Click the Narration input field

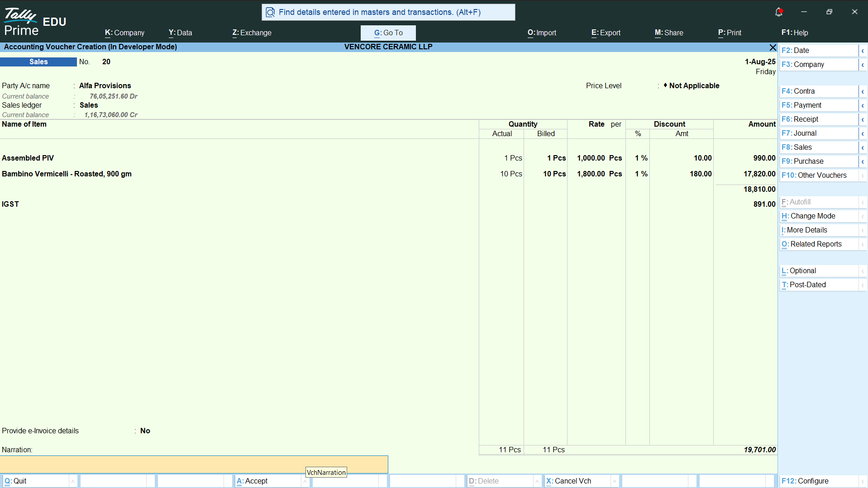pos(194,464)
